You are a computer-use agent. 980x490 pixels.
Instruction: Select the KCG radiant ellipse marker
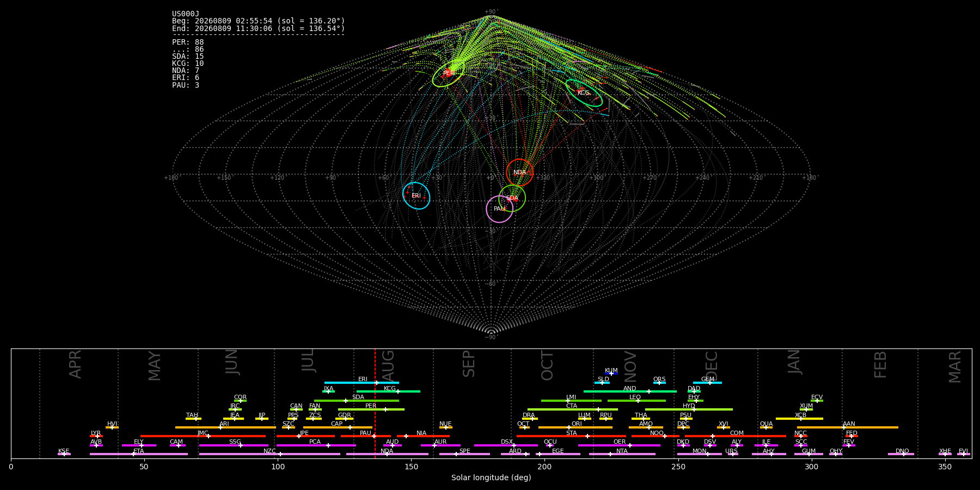click(584, 93)
